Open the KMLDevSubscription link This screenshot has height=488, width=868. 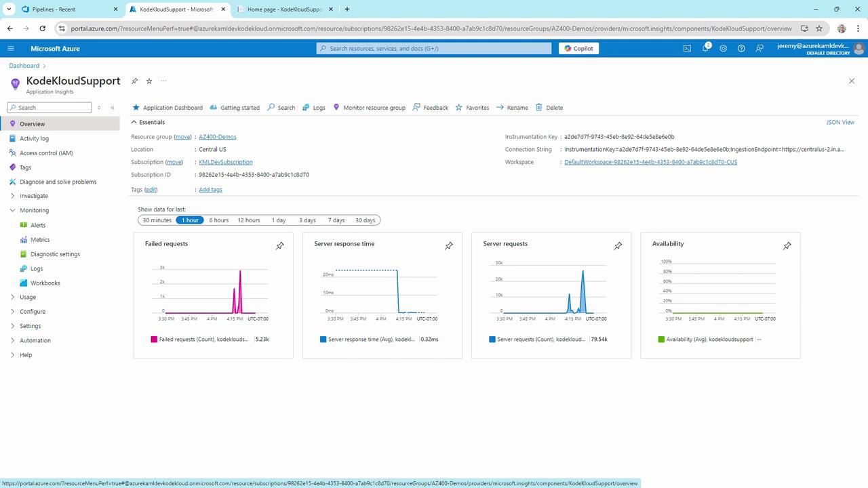[226, 162]
